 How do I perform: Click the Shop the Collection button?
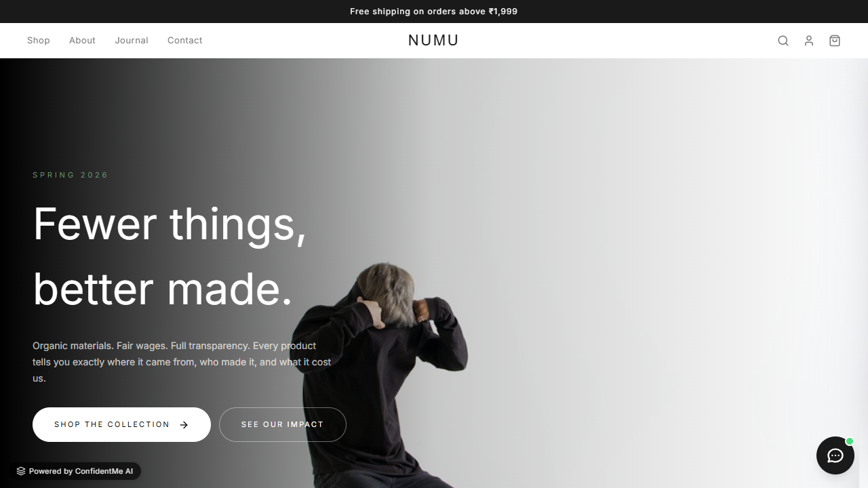pyautogui.click(x=121, y=424)
